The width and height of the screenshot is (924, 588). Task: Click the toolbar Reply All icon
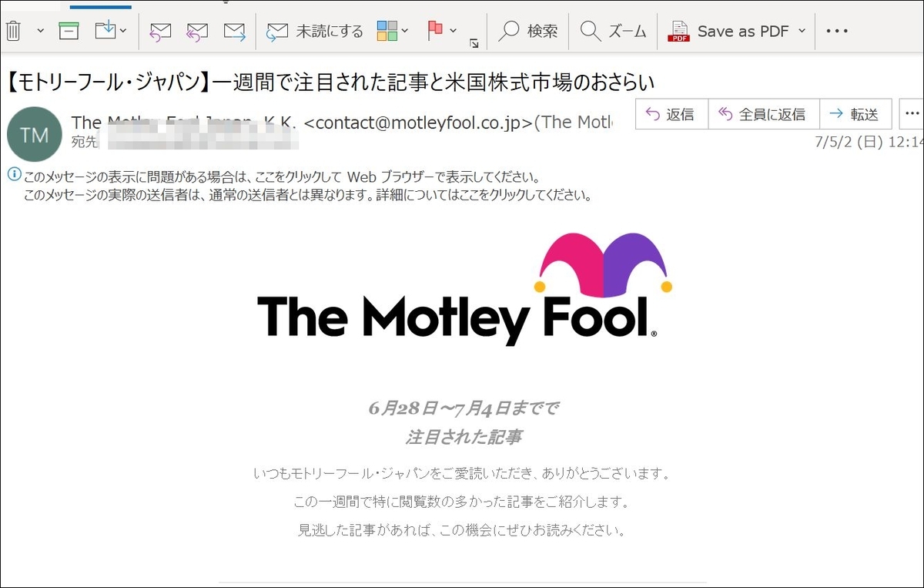(197, 32)
